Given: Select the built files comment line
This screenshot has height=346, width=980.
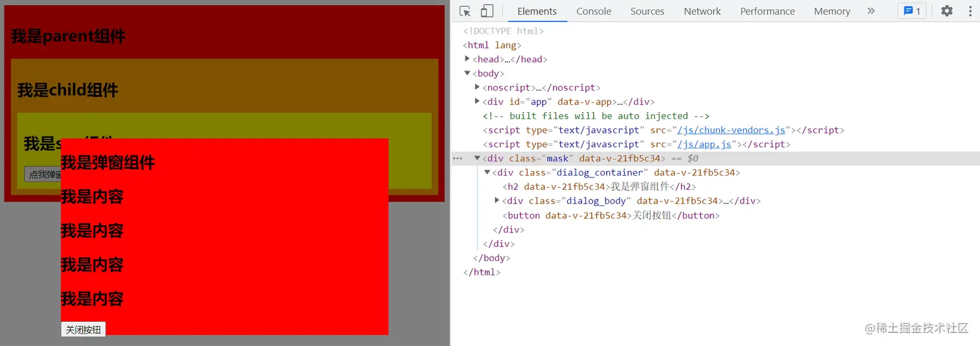Looking at the screenshot, I should (x=596, y=116).
